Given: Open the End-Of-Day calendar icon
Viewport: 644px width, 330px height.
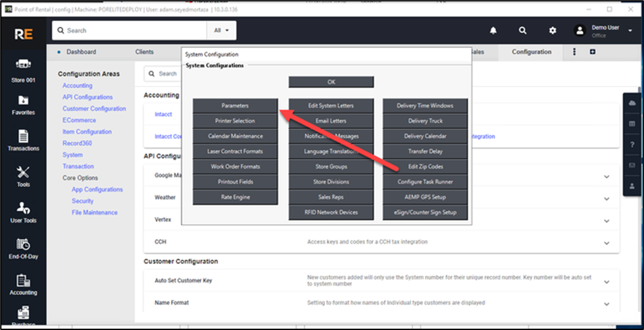Looking at the screenshot, I should click(x=23, y=248).
